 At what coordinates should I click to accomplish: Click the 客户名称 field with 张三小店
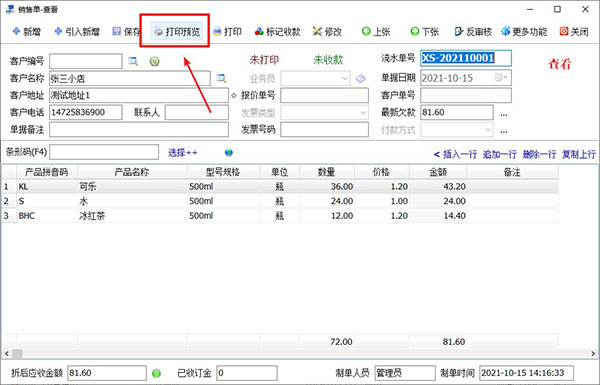130,78
